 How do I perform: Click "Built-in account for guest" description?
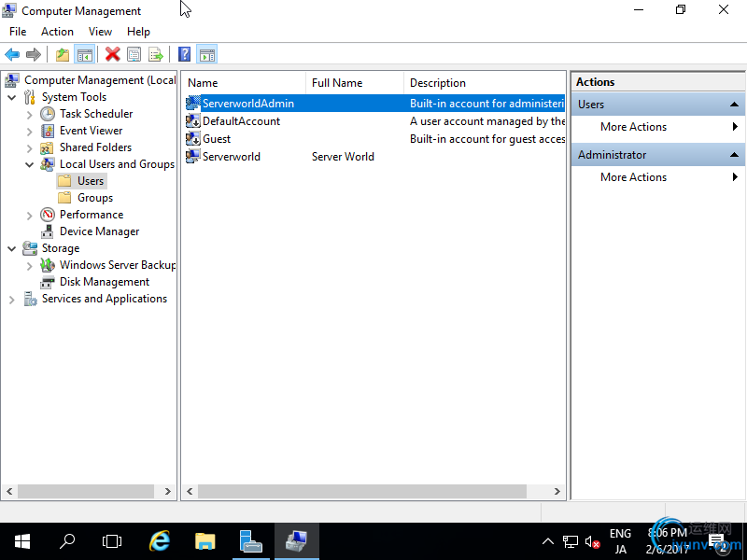coord(486,139)
